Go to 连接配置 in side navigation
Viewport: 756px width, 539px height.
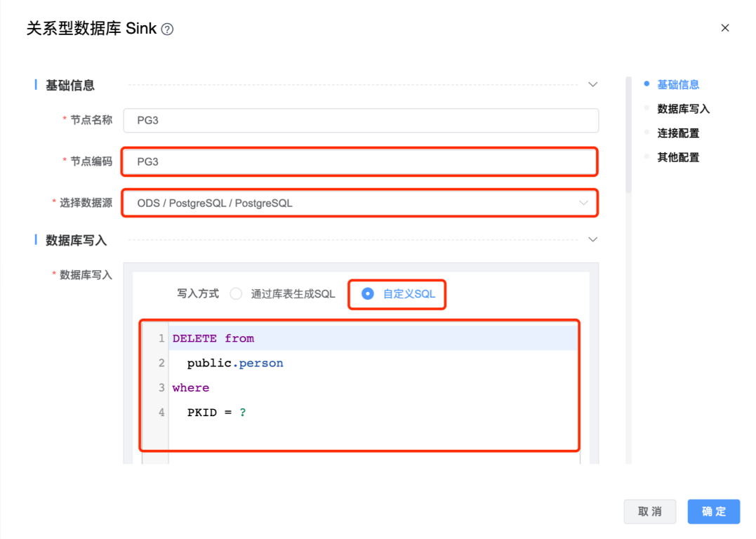[x=677, y=133]
